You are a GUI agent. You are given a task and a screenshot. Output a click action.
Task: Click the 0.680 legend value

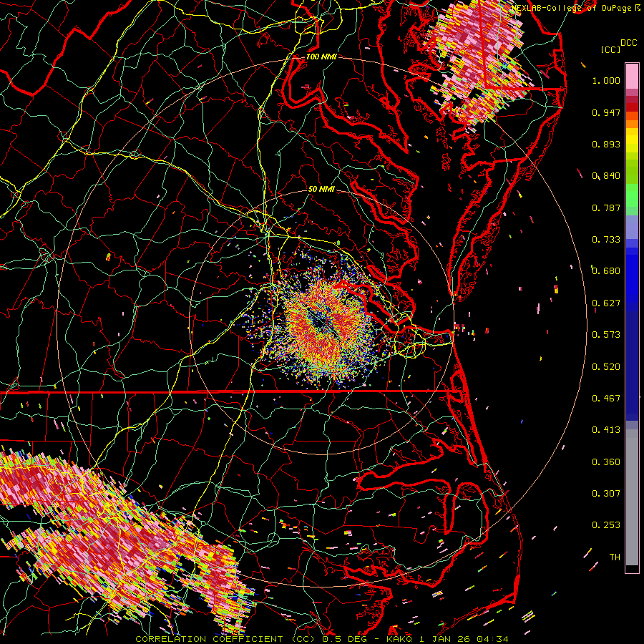point(606,271)
